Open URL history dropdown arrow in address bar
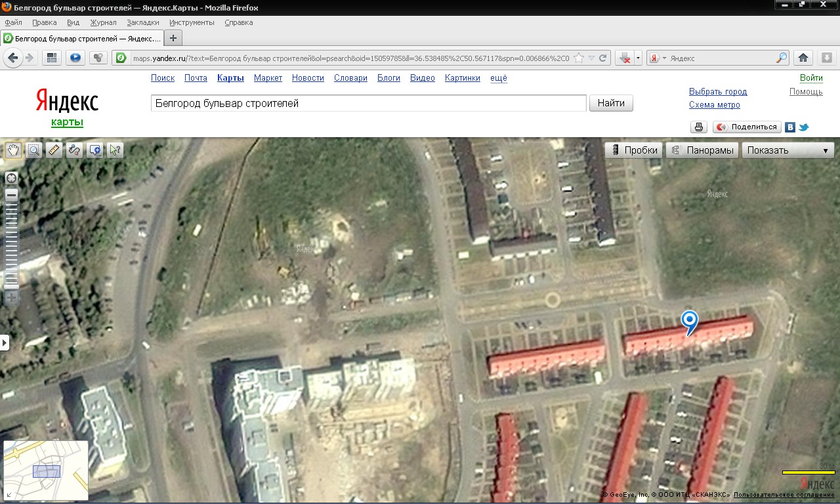The image size is (840, 504). [x=591, y=58]
